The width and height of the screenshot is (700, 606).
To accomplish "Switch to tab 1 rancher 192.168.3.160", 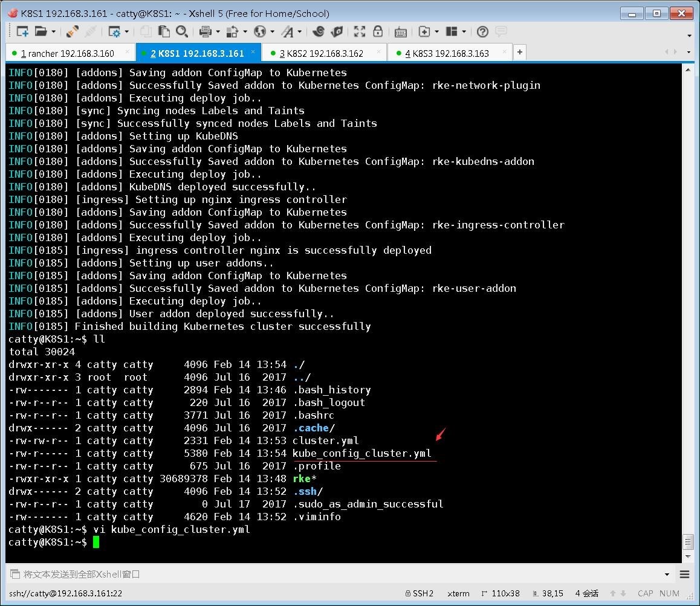I will coord(71,54).
